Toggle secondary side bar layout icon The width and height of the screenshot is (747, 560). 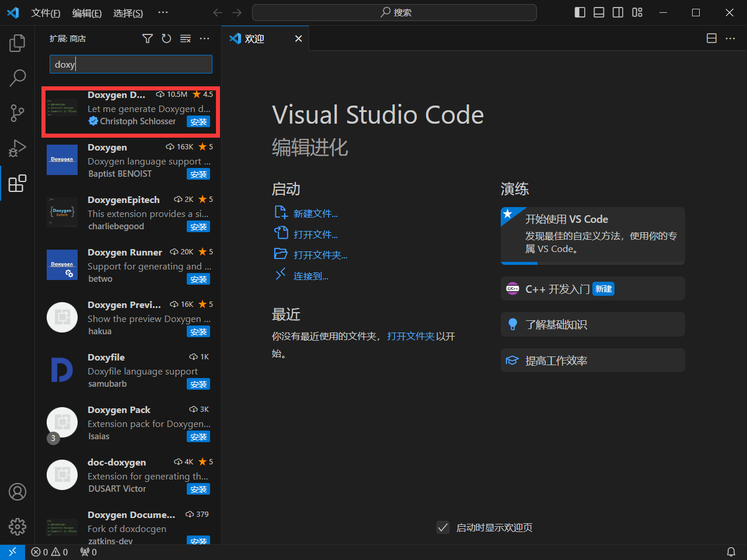pyautogui.click(x=618, y=13)
